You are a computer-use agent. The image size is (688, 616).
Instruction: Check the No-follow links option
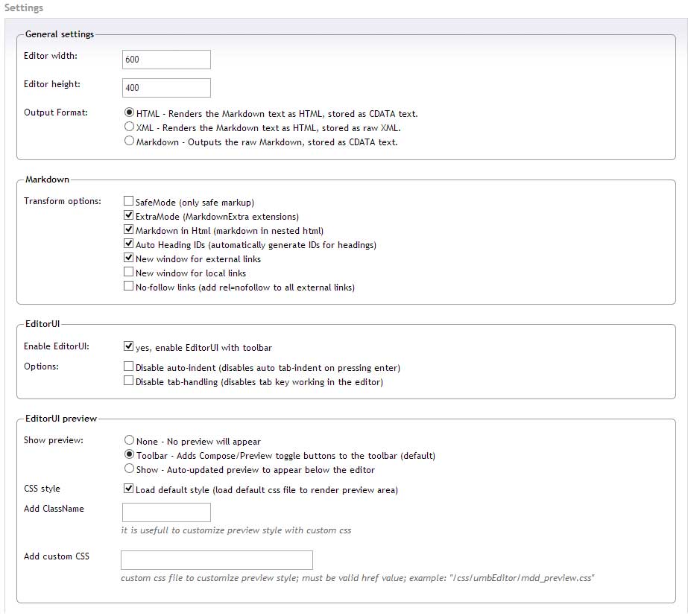(128, 286)
